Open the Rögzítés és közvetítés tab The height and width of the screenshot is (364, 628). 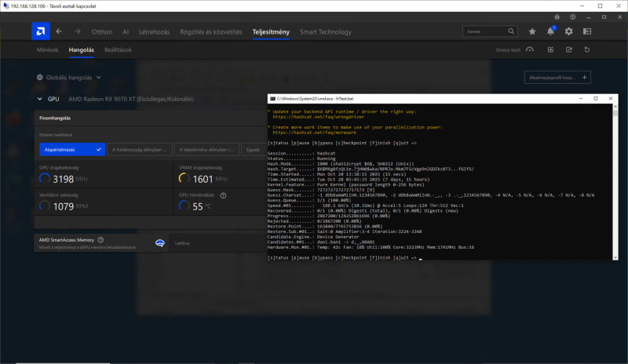(211, 31)
